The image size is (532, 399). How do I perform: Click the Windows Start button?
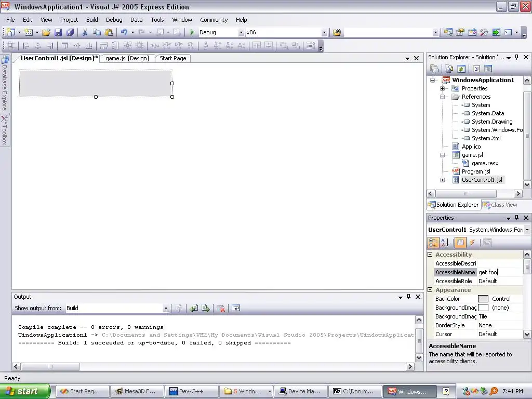point(25,391)
